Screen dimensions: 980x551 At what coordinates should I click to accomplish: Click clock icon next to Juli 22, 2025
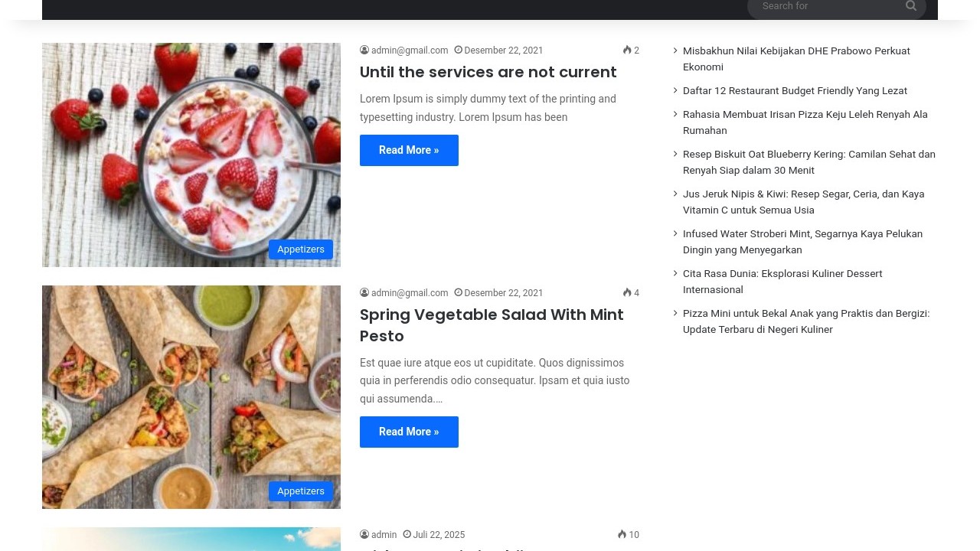[x=407, y=535]
